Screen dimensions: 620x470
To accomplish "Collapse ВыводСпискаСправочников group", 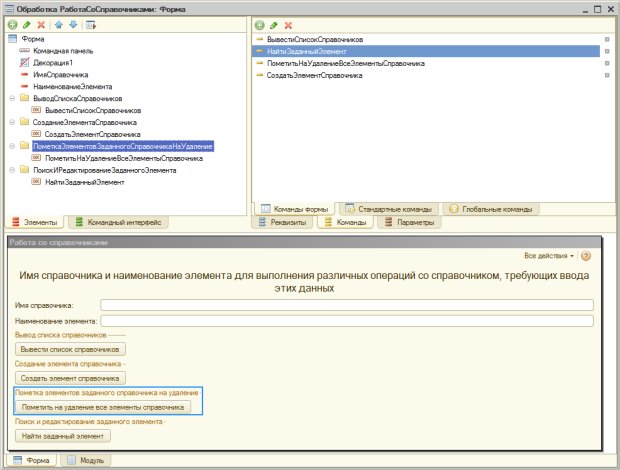I will pos(11,99).
